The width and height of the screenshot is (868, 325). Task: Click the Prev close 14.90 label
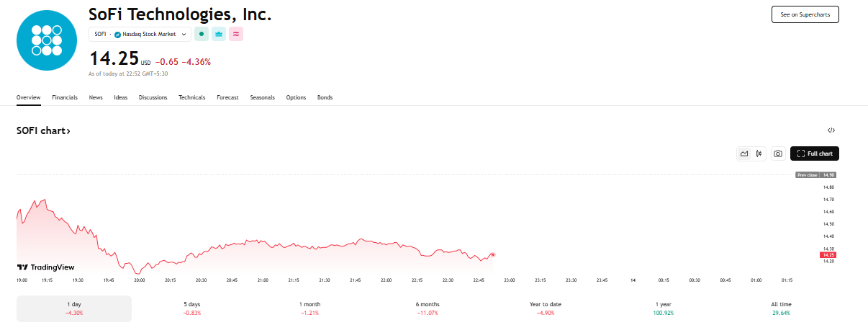(x=815, y=175)
